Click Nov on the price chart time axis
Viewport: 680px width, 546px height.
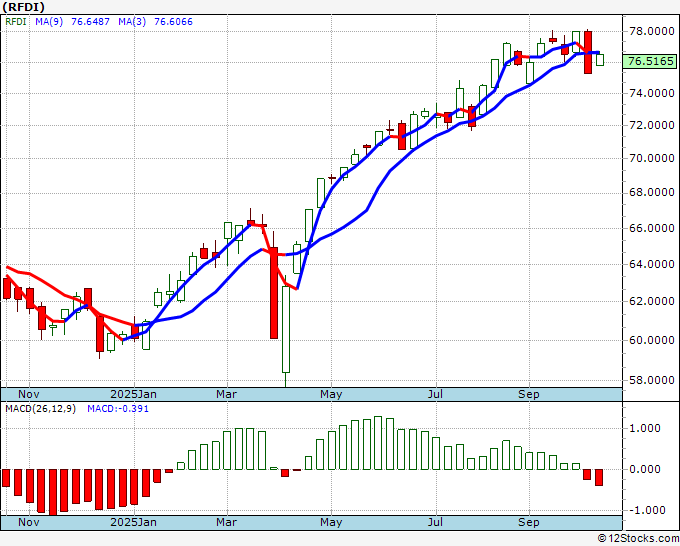[29, 394]
